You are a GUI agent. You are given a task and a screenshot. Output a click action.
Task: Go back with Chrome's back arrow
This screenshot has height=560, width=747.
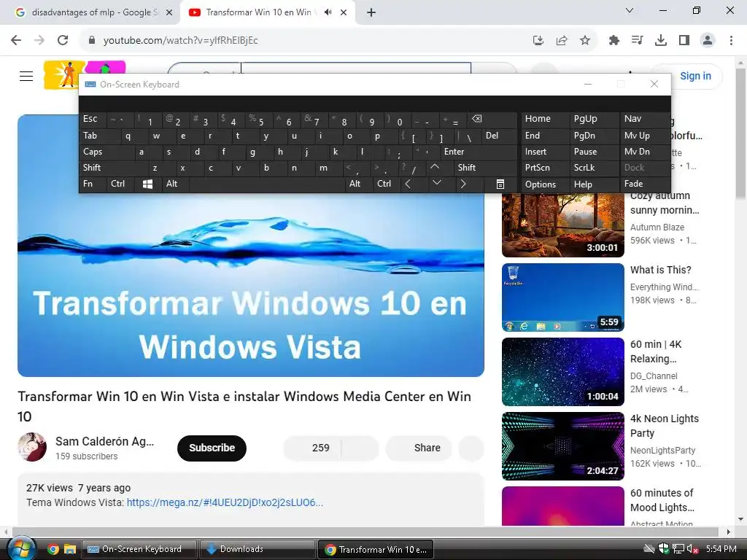(x=16, y=41)
